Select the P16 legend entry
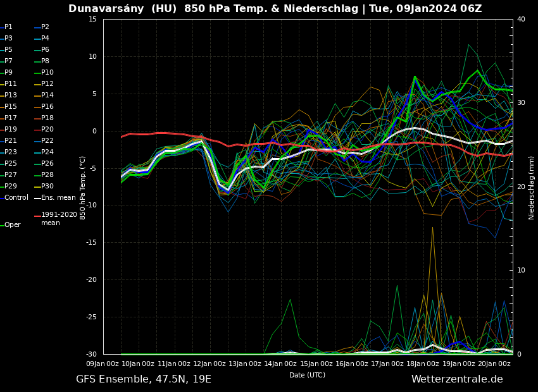 tap(47, 107)
